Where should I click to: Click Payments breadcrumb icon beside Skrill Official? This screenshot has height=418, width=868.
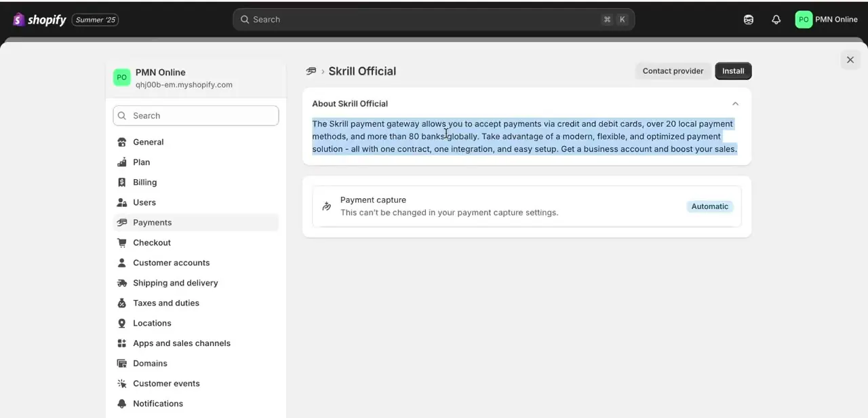point(311,71)
